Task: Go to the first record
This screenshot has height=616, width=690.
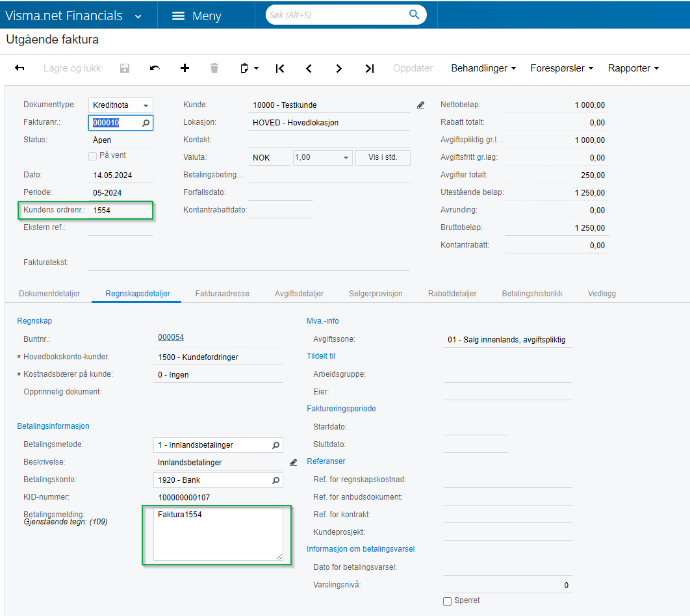Action: pos(280,68)
